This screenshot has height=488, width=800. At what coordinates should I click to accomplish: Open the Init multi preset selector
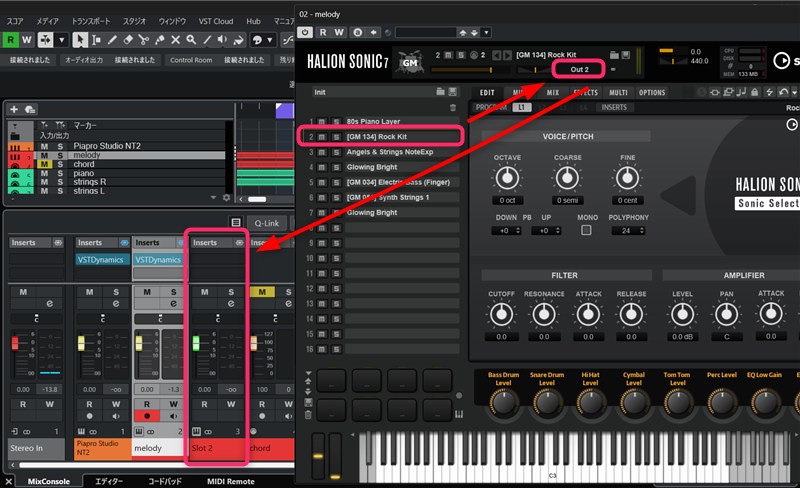coord(372,92)
